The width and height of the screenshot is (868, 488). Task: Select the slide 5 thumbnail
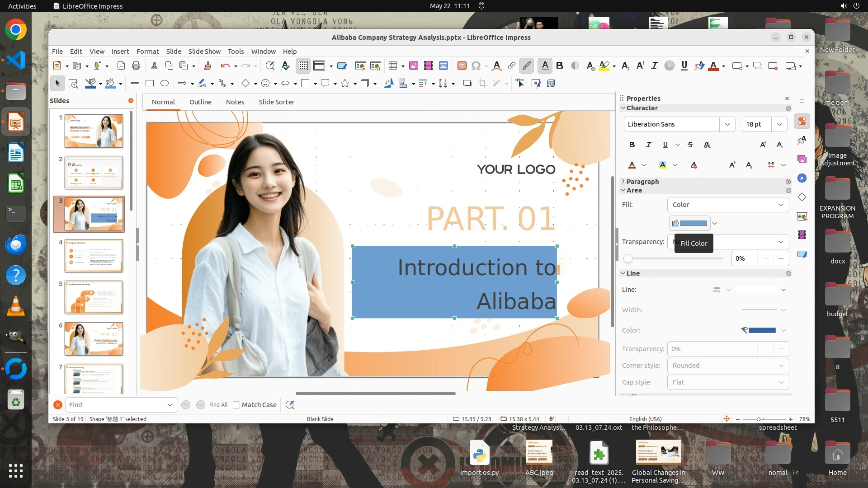coord(94,297)
